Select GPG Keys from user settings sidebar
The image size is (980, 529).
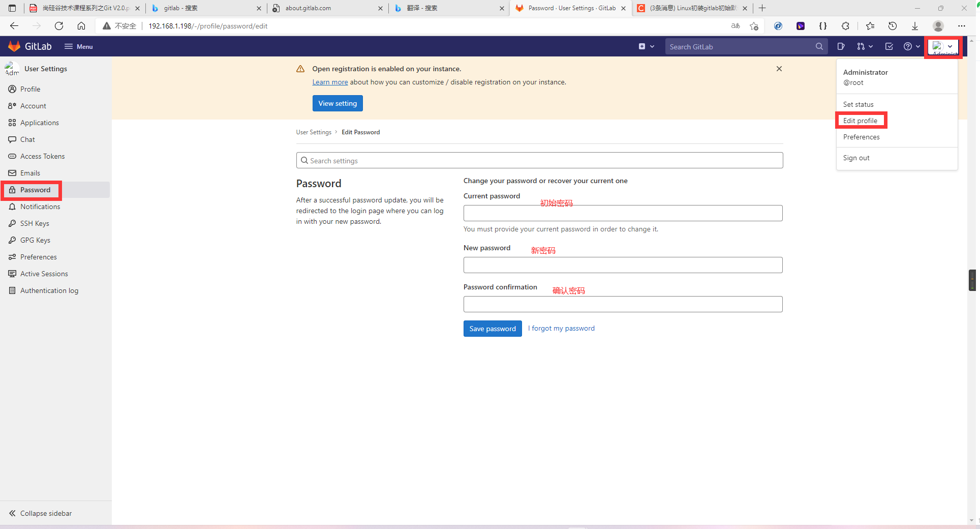click(x=35, y=240)
